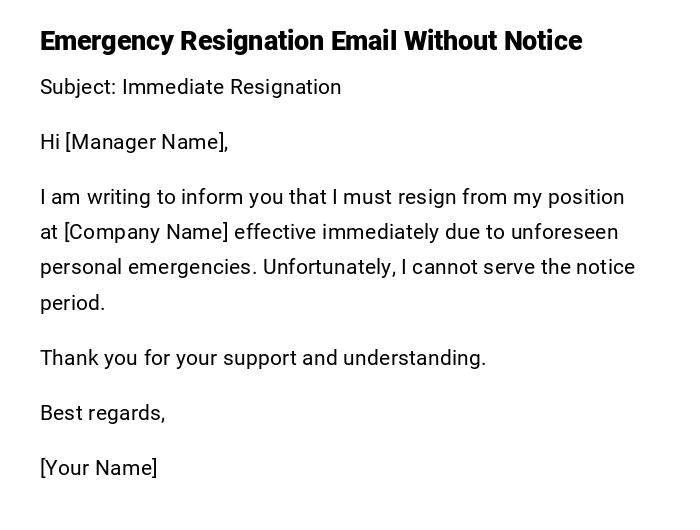
Task: Click the word "Unfortunately" in the body
Action: (329, 268)
